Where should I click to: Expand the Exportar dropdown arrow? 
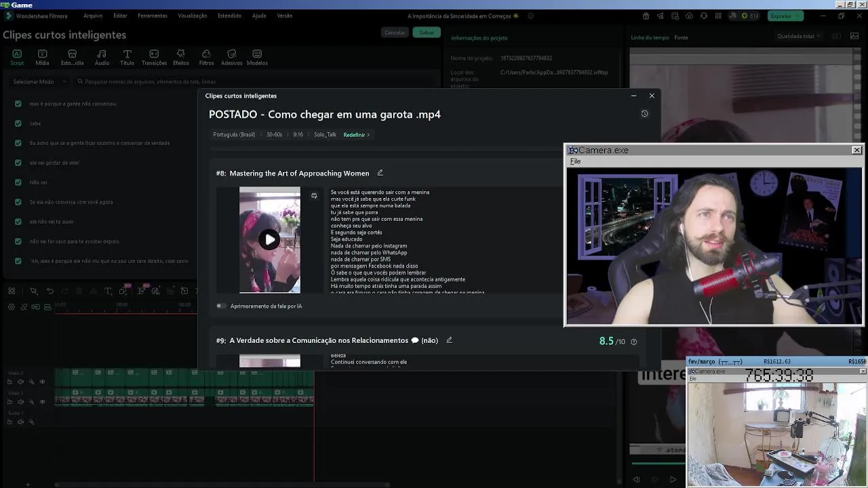[798, 16]
